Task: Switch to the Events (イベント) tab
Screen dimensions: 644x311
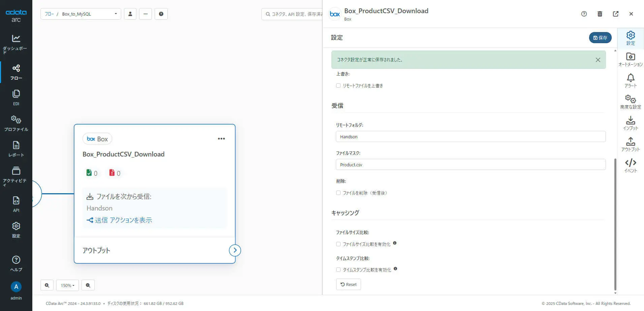Action: click(631, 166)
